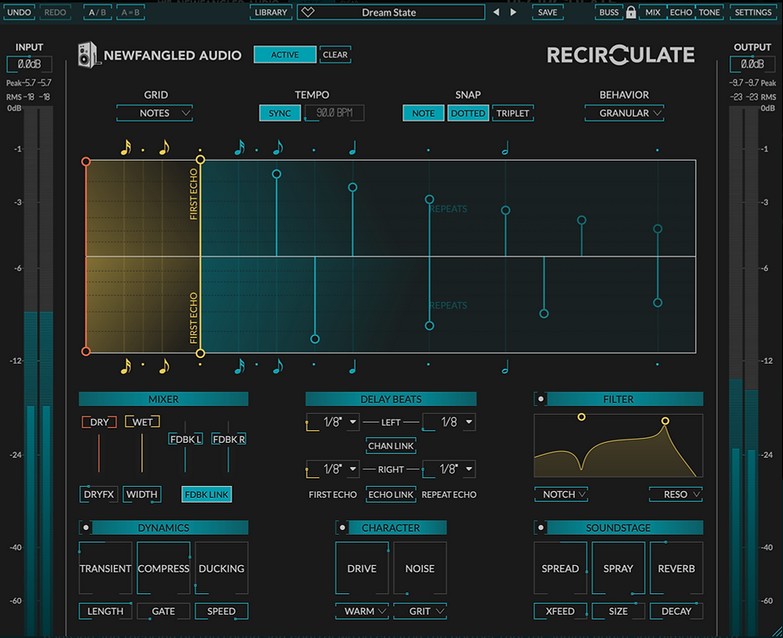Viewport: 783px width, 638px height.
Task: Click the heart favorite icon next to the preset name
Action: pos(308,12)
